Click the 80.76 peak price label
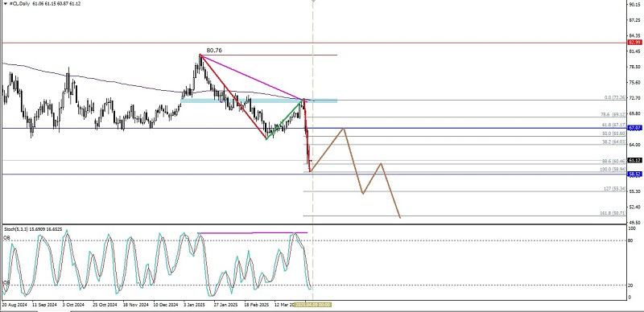This screenshot has width=644, height=312. click(x=214, y=51)
